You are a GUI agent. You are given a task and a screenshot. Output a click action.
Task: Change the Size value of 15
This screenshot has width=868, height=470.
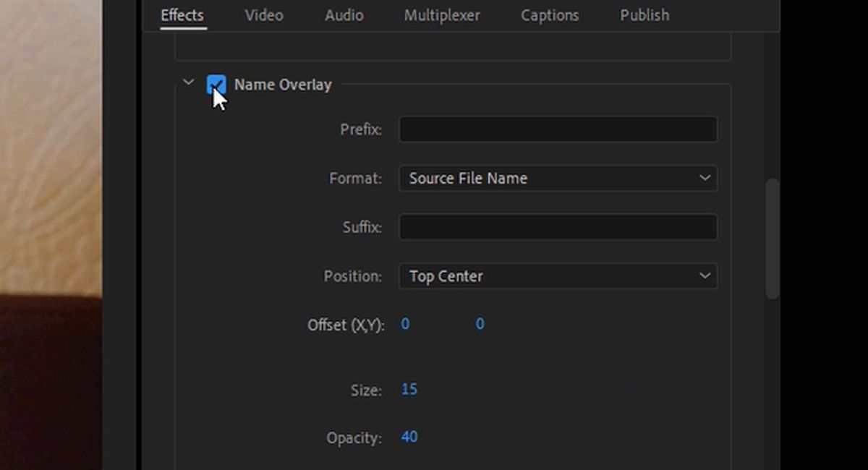(x=409, y=389)
